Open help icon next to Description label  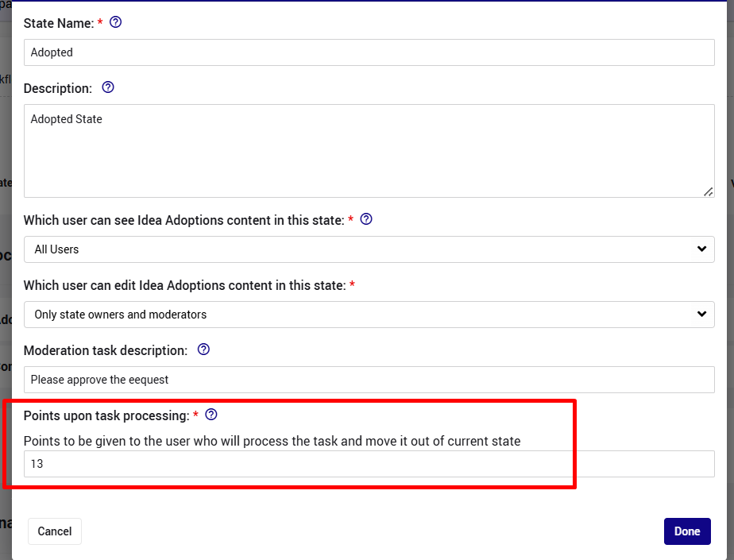[x=108, y=87]
